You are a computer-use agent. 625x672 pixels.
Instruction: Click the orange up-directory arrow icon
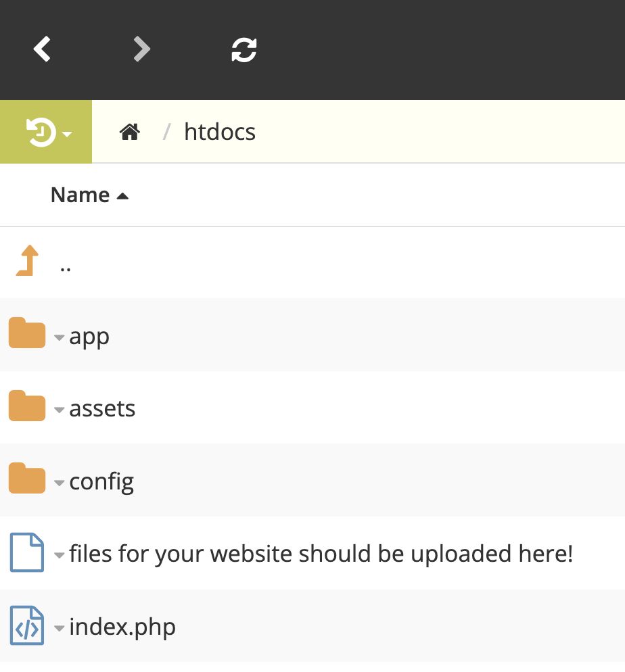(x=27, y=262)
